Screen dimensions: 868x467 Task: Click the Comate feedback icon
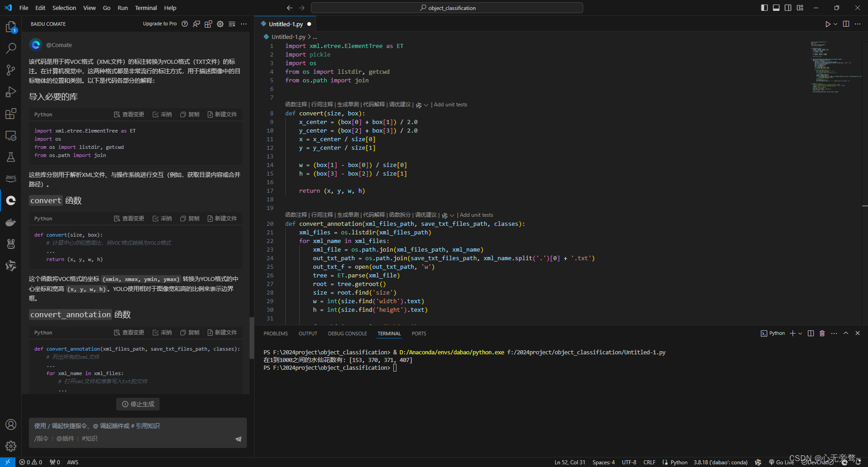tap(197, 24)
